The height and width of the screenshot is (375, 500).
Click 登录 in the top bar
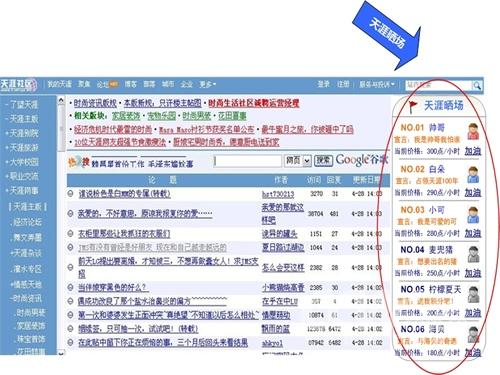click(x=323, y=85)
